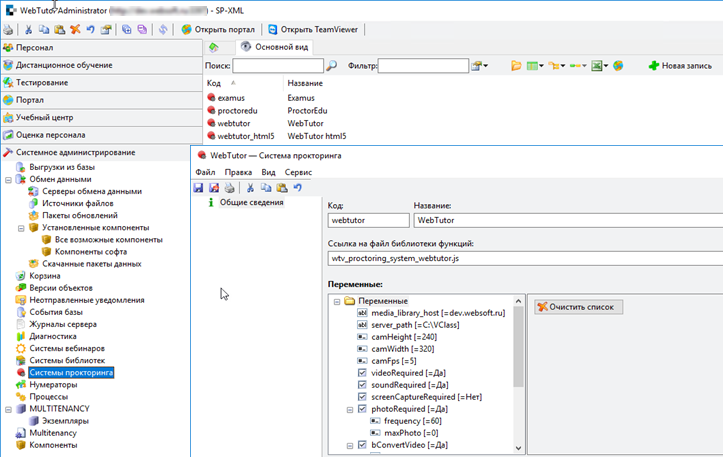This screenshot has width=723, height=459.
Task: Click the green Excel export icon
Action: 597,66
